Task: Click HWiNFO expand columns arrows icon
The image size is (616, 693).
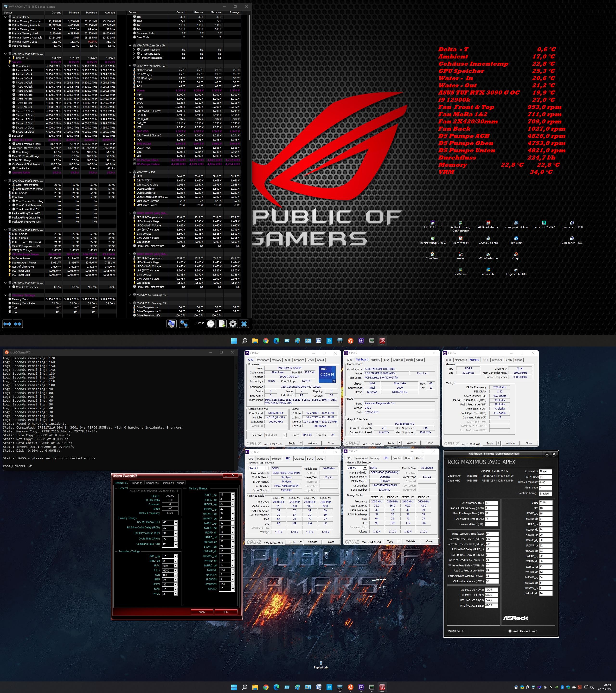Action: coord(7,324)
